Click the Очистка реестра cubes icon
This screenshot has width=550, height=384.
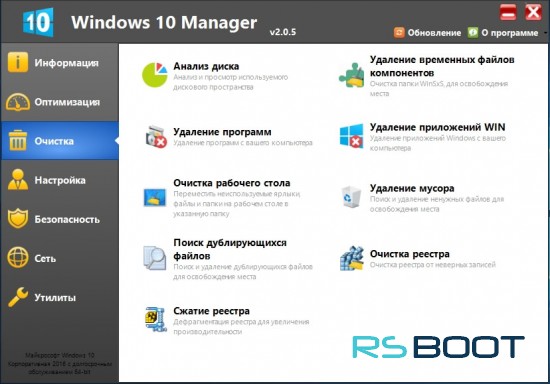351,258
